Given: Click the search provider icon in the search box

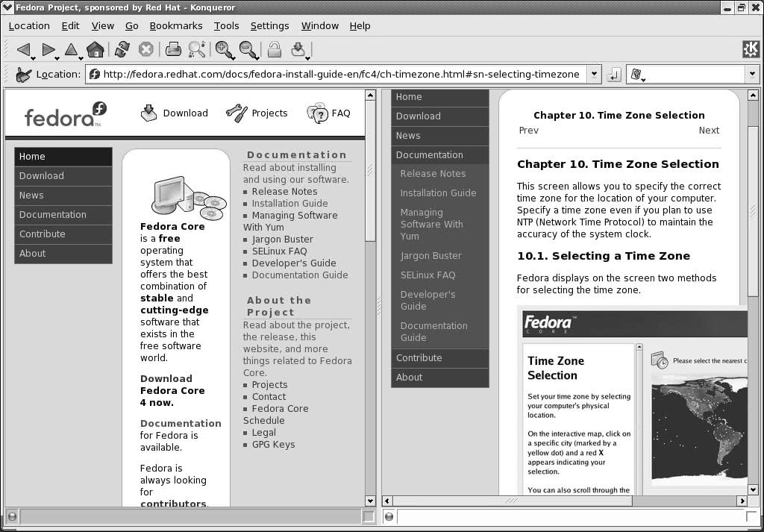Looking at the screenshot, I should click(x=636, y=74).
